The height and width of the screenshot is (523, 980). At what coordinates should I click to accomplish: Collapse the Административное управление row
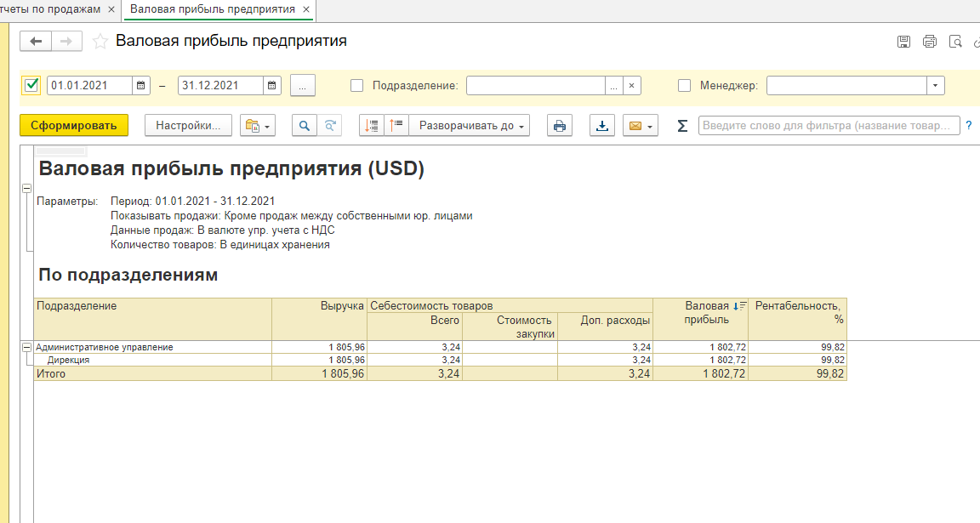click(26, 347)
